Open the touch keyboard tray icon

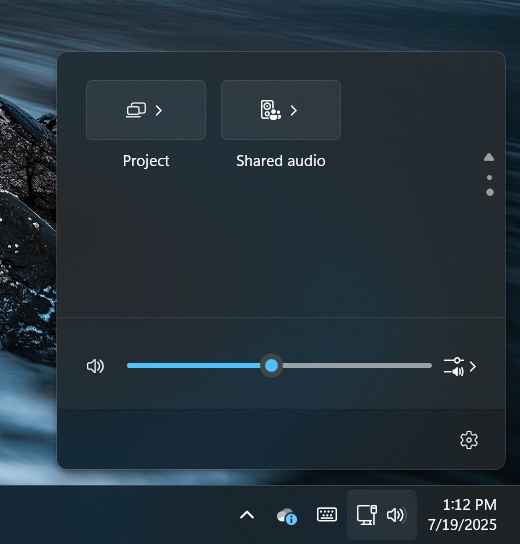point(327,514)
